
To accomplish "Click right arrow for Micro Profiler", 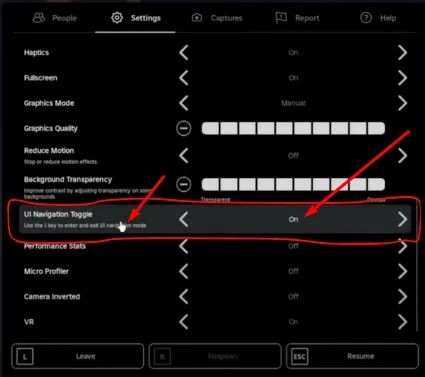I will [402, 271].
